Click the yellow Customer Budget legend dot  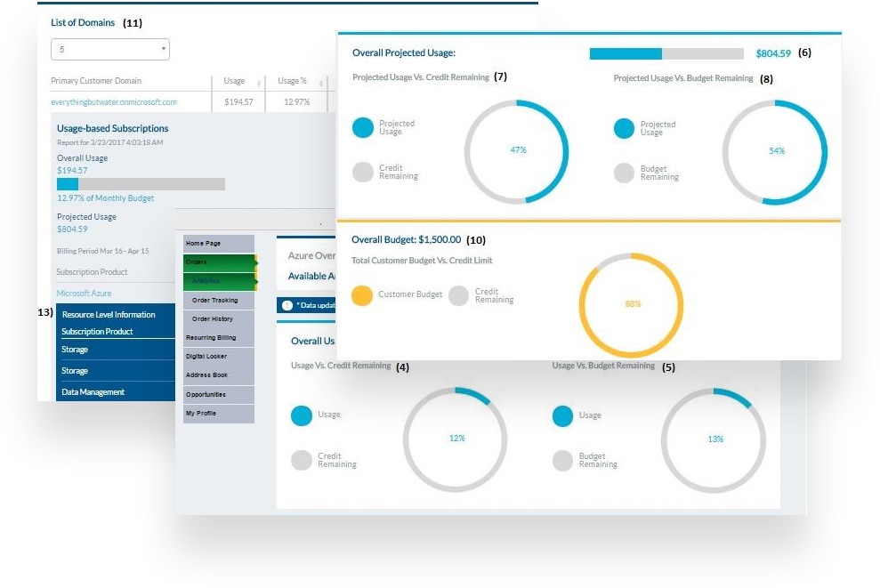(x=360, y=294)
